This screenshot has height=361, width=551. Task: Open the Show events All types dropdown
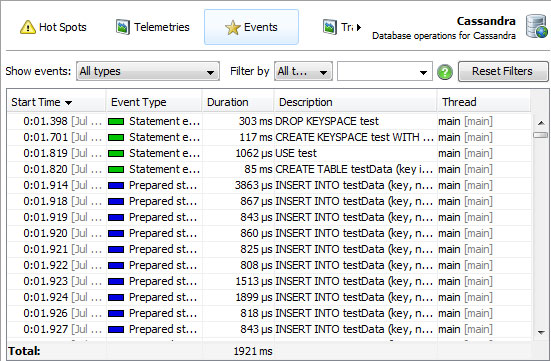148,71
